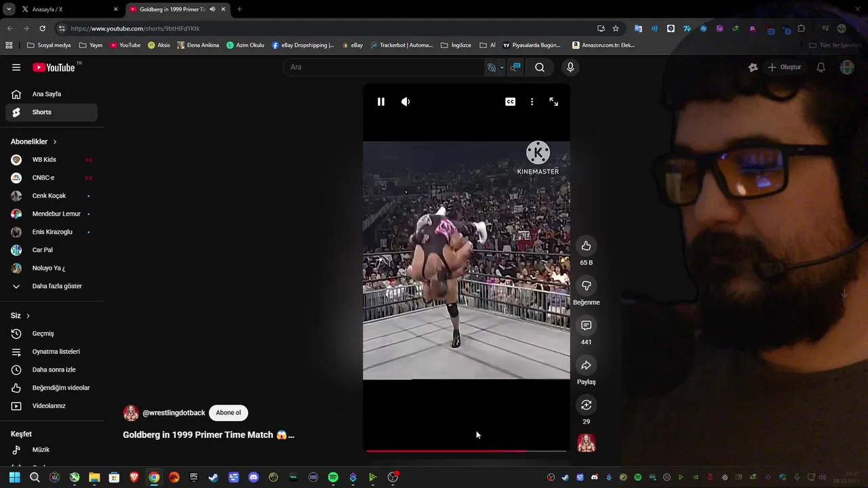
Task: Open the sound source thumbnail under remix
Action: (587, 443)
